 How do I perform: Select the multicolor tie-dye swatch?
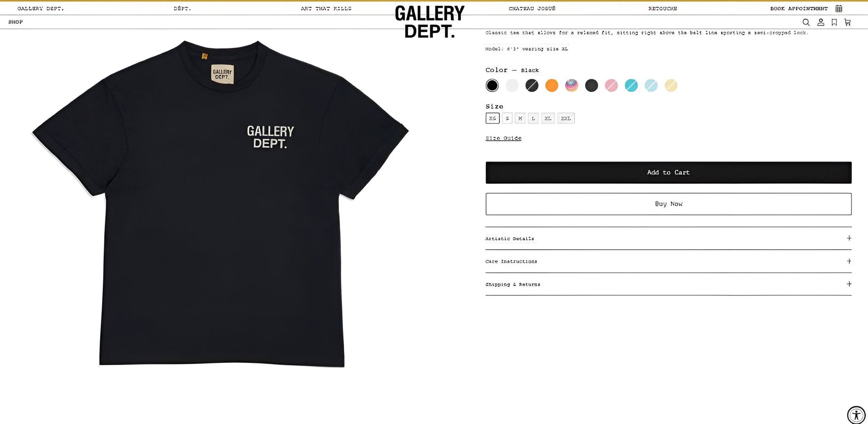pos(571,86)
